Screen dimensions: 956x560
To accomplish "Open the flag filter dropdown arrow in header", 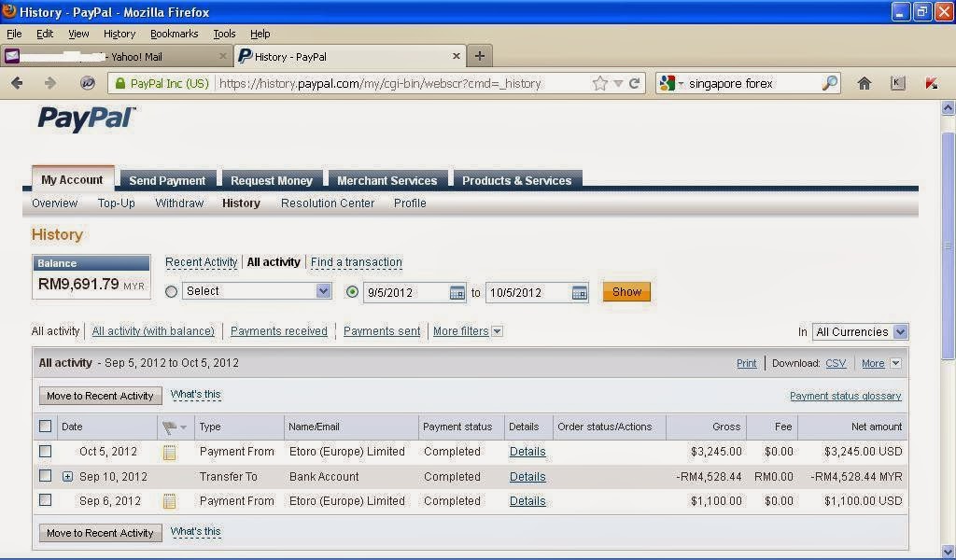I will click(x=184, y=427).
